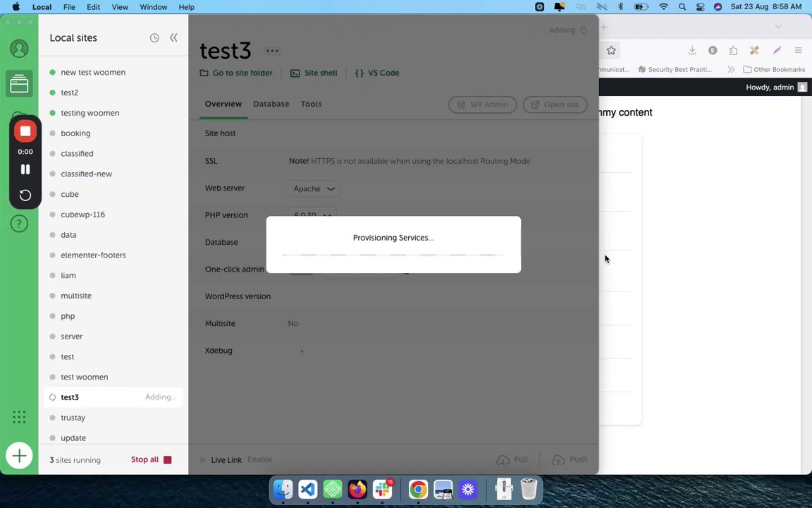The width and height of the screenshot is (812, 508).
Task: Open Site shell
Action: point(314,73)
